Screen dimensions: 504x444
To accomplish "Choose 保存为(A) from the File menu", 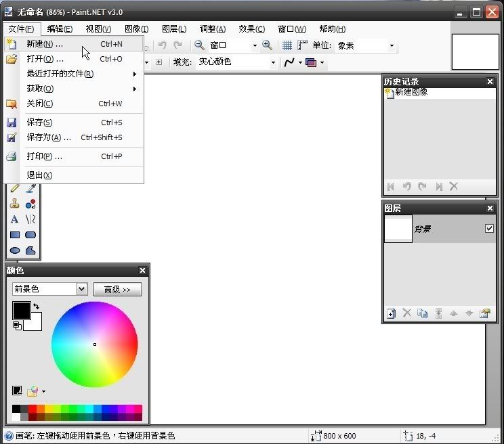I will pos(75,137).
